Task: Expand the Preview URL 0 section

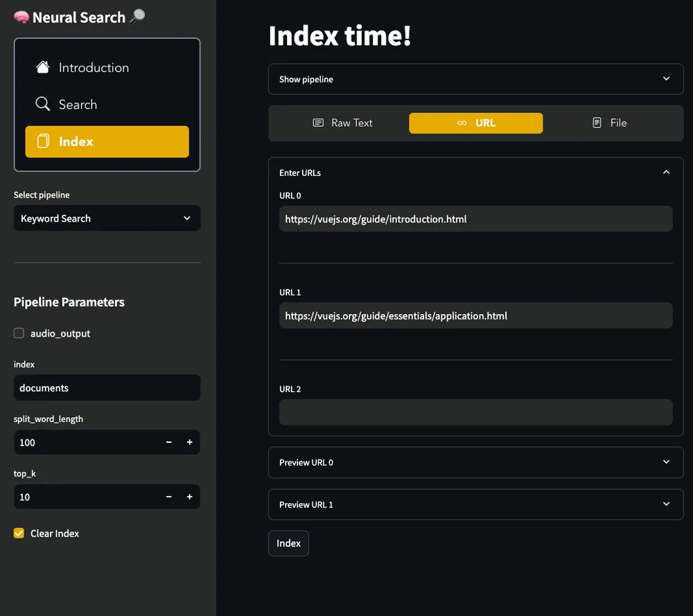Action: point(476,462)
